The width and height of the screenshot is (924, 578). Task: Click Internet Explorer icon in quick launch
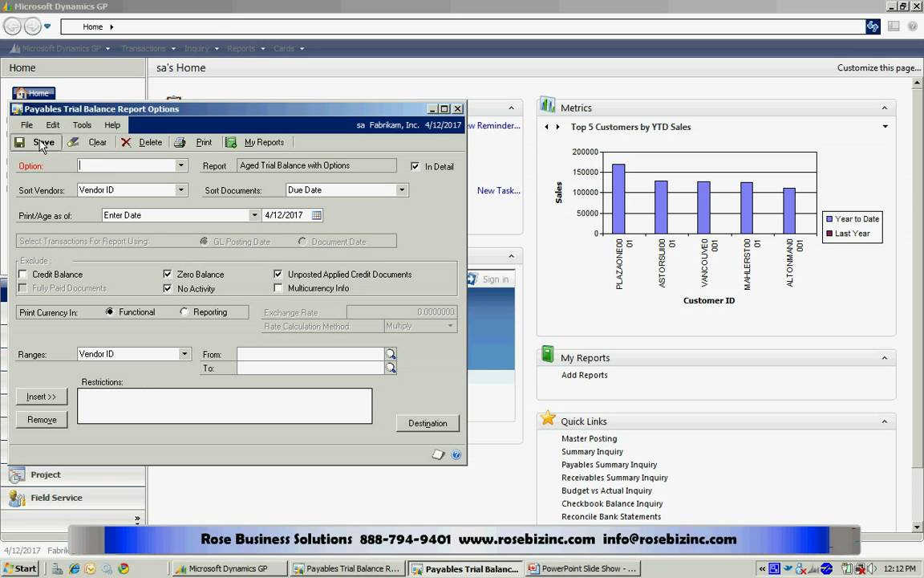point(75,568)
